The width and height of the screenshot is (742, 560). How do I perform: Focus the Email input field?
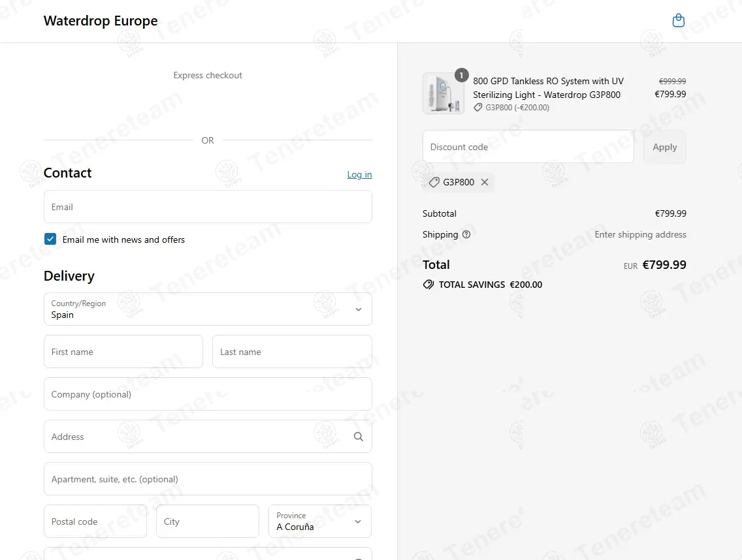pos(208,207)
